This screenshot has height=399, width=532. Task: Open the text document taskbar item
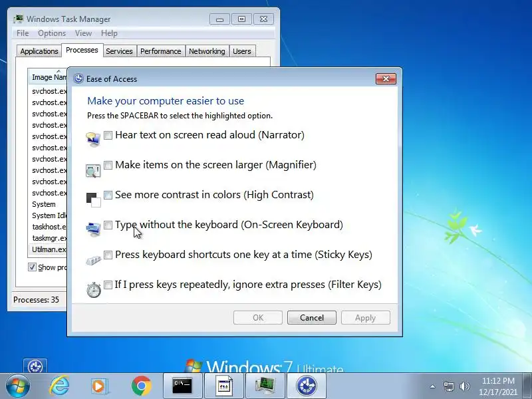[224, 386]
